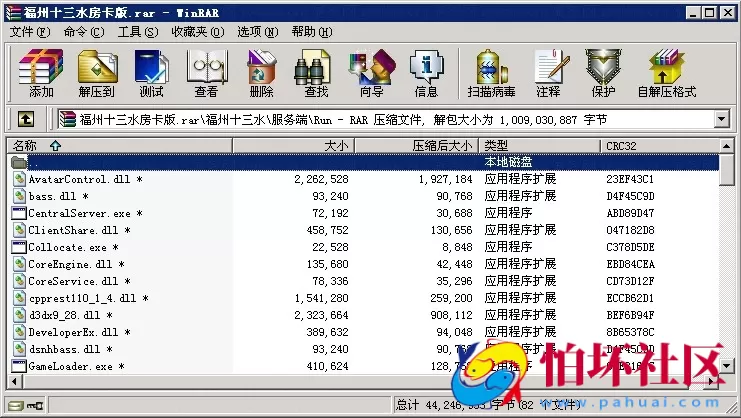
Task: Click the key password icon in status bar
Action: click(35, 405)
